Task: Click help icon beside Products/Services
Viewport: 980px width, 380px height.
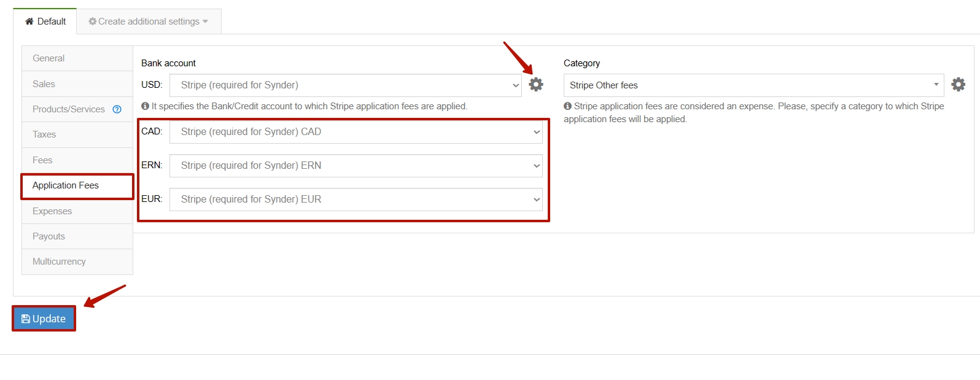Action: click(x=117, y=109)
